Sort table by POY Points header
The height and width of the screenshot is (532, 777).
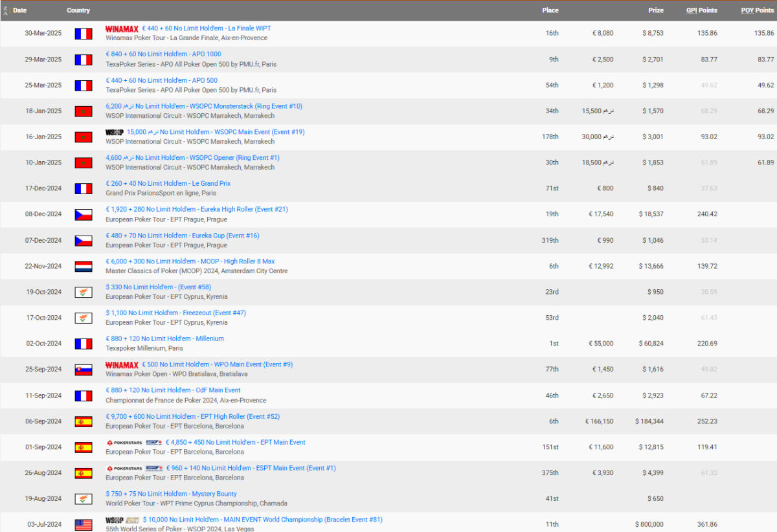pos(757,10)
